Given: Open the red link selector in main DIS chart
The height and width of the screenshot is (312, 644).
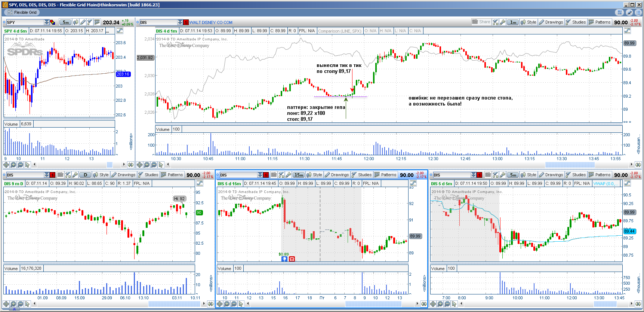Looking at the screenshot, I should [186, 22].
